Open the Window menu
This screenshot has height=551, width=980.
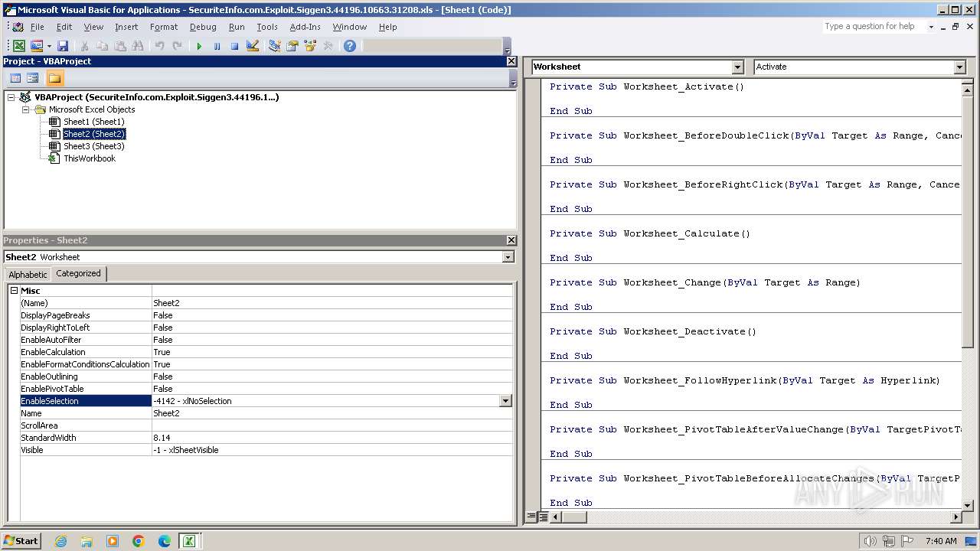349,27
